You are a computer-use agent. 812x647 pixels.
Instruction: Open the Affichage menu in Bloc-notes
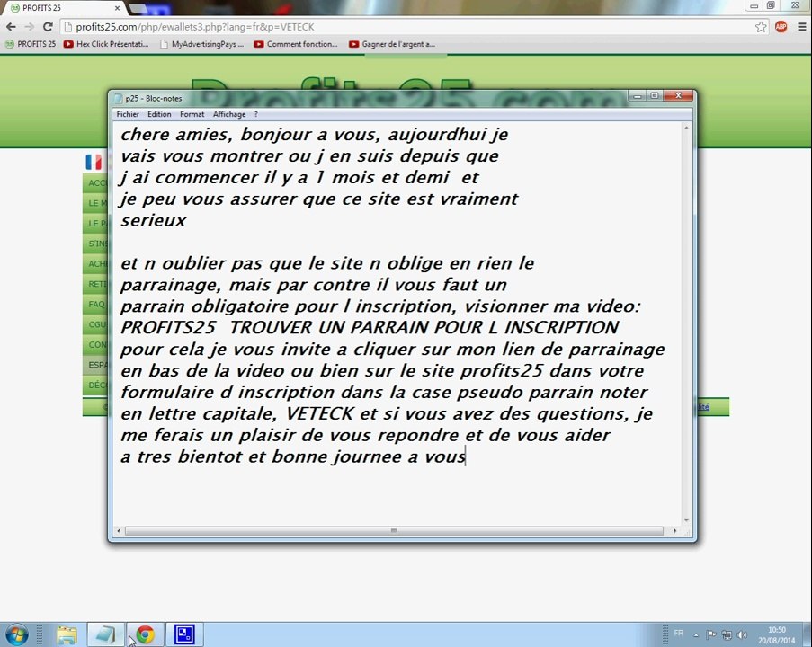click(229, 114)
